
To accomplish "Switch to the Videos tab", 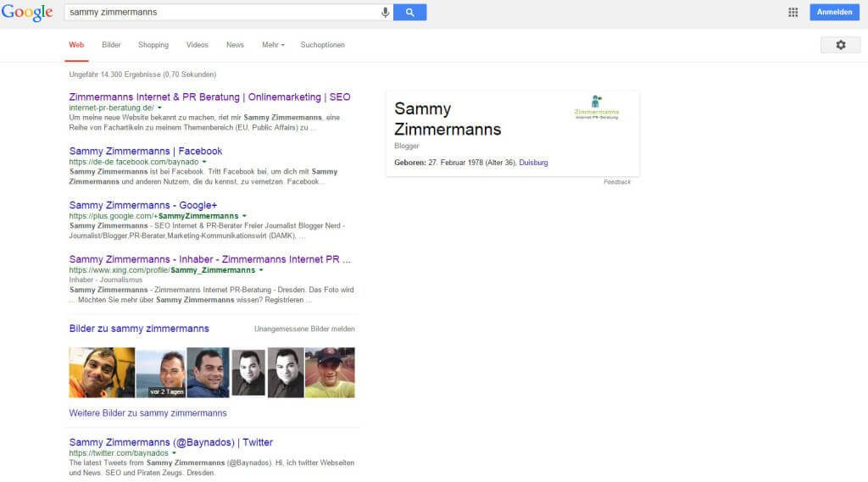I will pyautogui.click(x=197, y=45).
